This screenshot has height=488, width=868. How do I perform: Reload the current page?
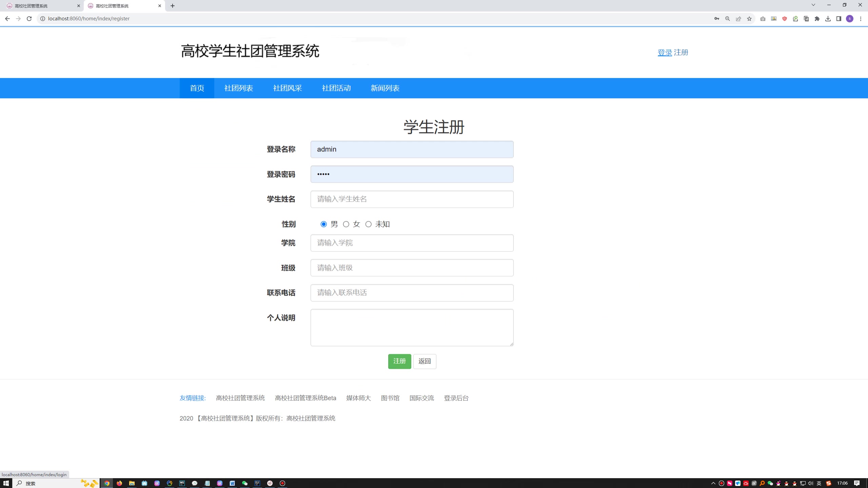29,19
